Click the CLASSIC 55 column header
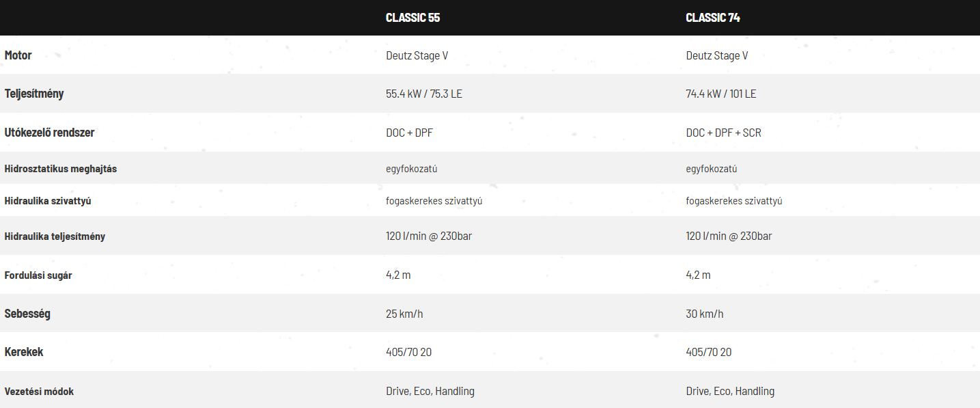Image resolution: width=980 pixels, height=408 pixels. (x=412, y=18)
